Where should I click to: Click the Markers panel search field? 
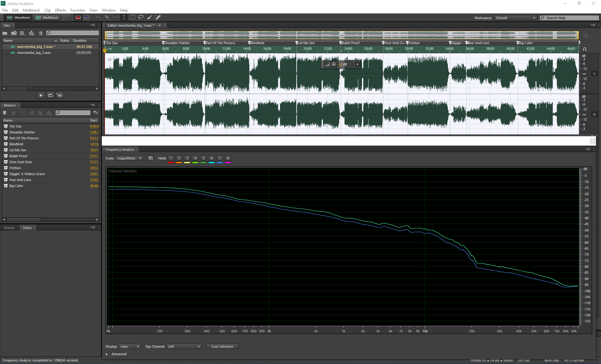[73, 113]
